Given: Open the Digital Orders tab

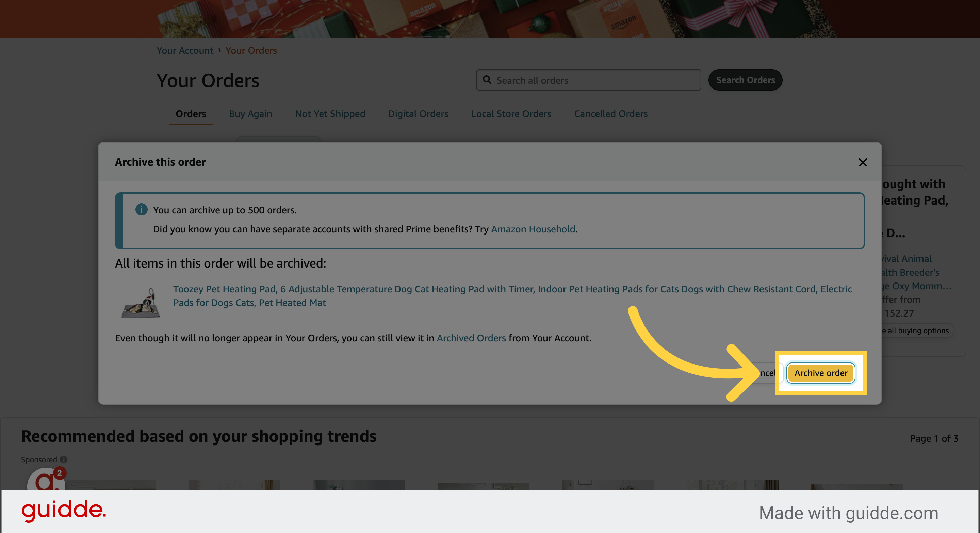Looking at the screenshot, I should [418, 114].
